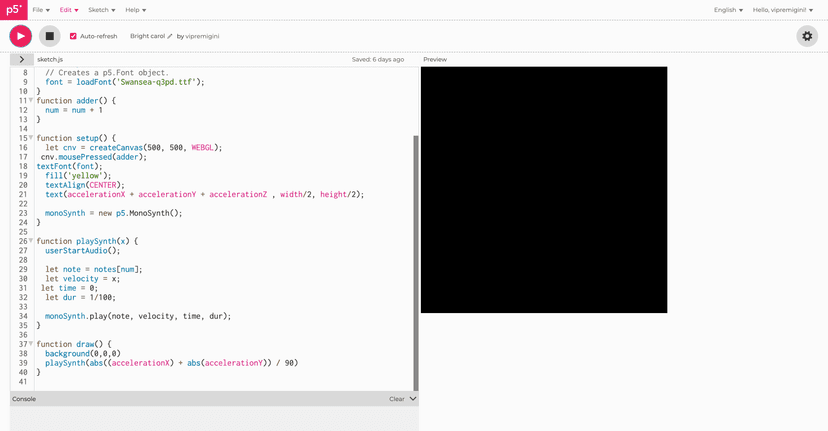Screen dimensions: 828x431
Task: Expand the file sidebar with chevron arrow
Action: 21,60
